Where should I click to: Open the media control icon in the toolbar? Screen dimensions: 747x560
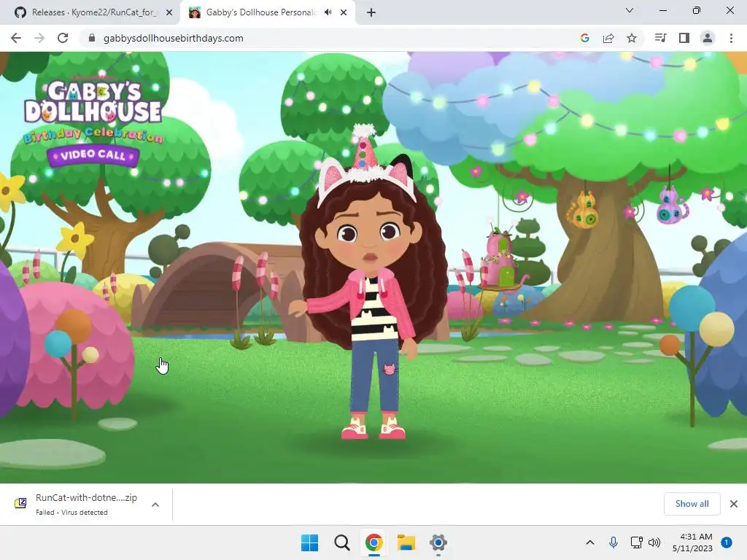click(660, 38)
